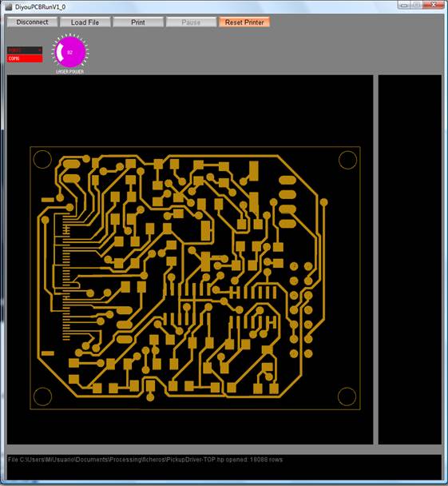
Task: Click the PCB trace preview canvas
Action: 190,260
